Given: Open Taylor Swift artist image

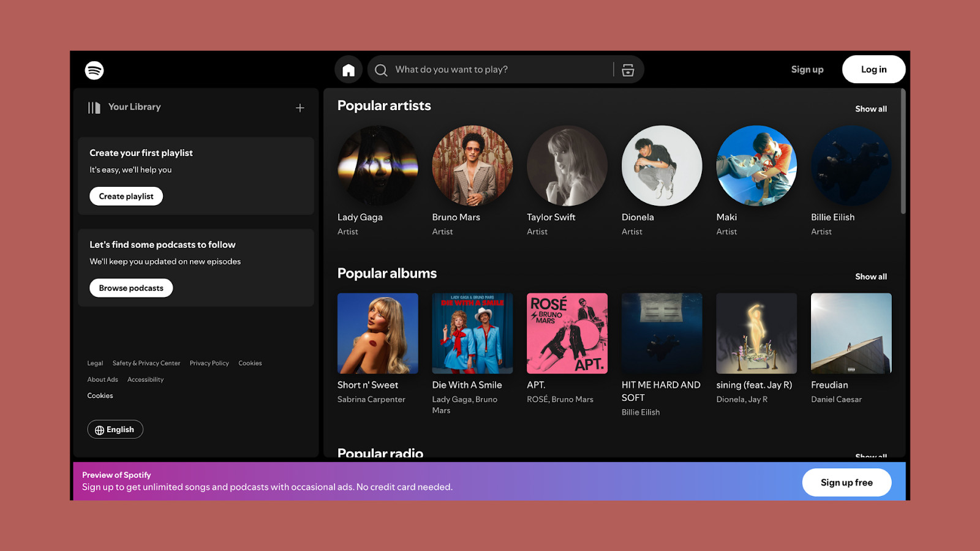Looking at the screenshot, I should [567, 166].
